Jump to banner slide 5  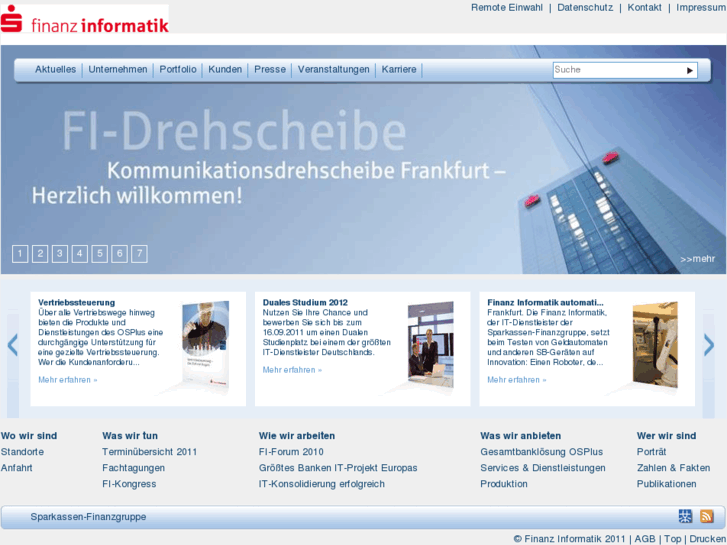coord(100,254)
